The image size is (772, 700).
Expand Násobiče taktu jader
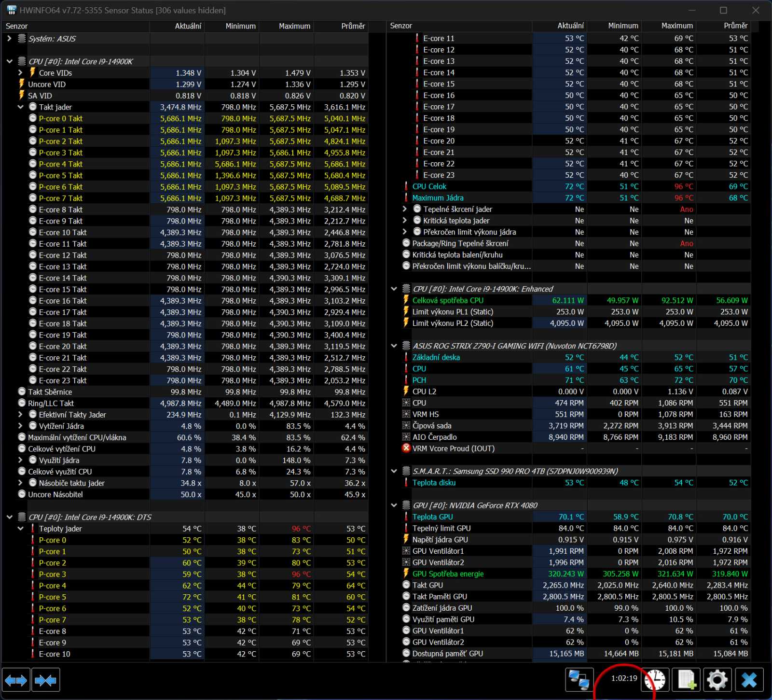tap(20, 483)
